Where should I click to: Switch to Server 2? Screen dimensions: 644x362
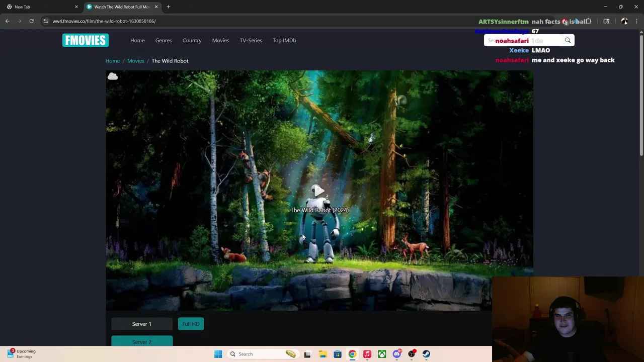tap(141, 341)
